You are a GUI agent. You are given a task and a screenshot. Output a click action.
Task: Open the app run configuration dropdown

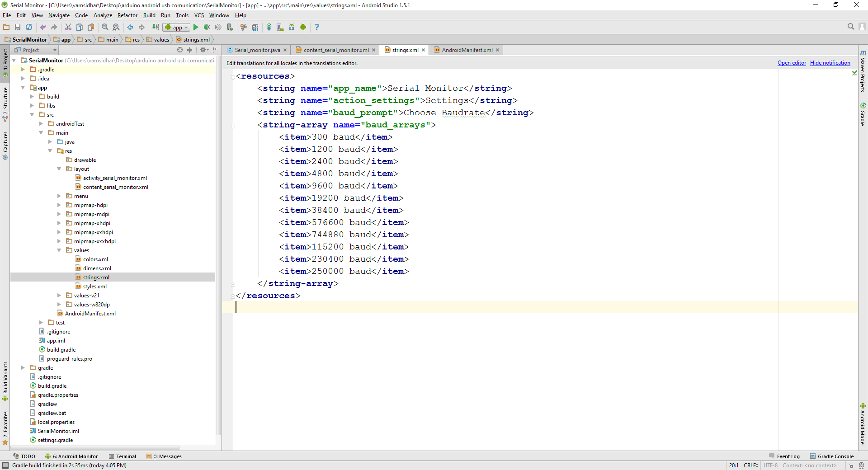coord(176,27)
